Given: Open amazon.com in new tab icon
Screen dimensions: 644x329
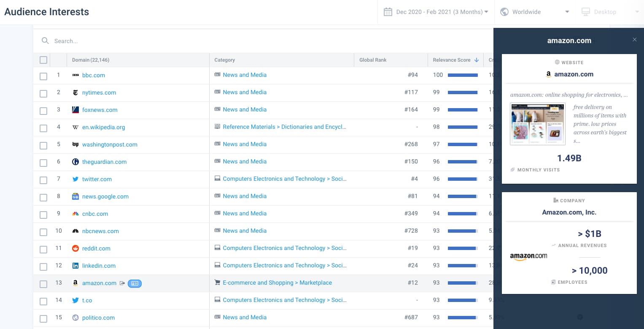Looking at the screenshot, I should tap(122, 283).
